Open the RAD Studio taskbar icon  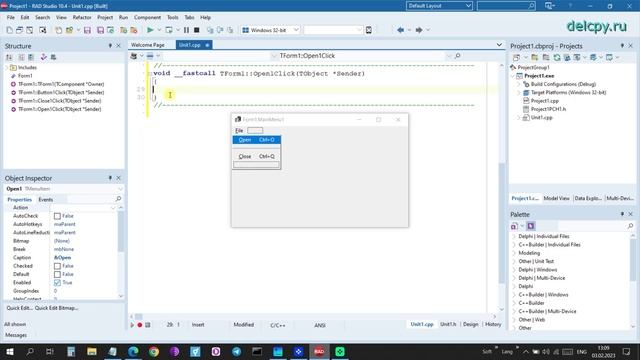(319, 351)
